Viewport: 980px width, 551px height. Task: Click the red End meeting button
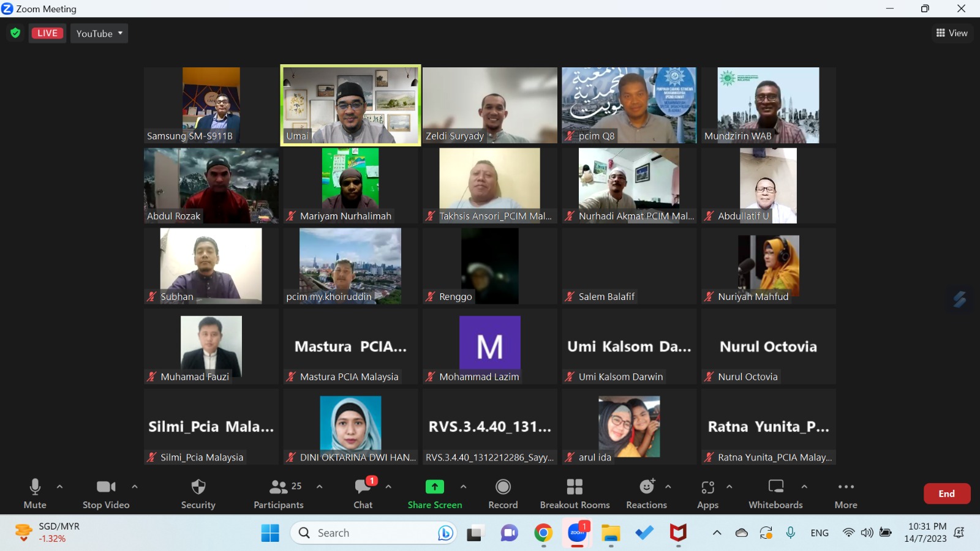946,493
